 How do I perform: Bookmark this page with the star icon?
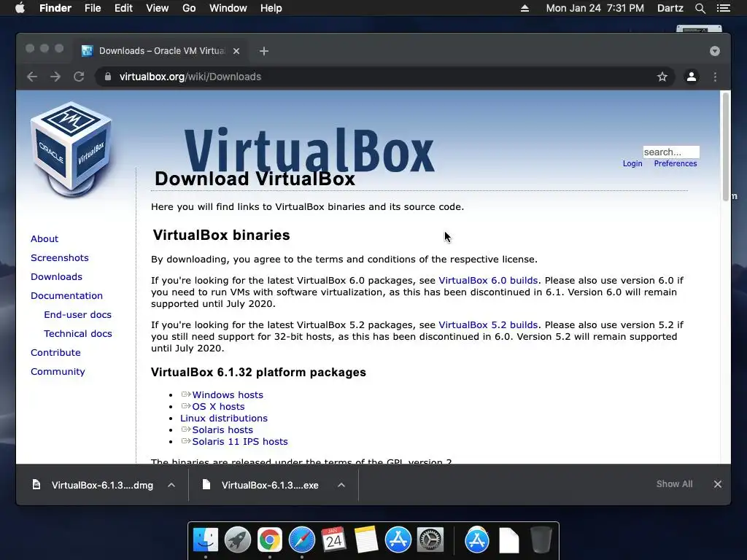tap(662, 77)
